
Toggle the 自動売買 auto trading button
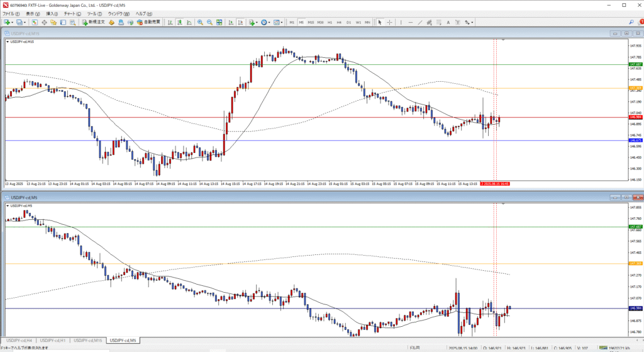(148, 22)
